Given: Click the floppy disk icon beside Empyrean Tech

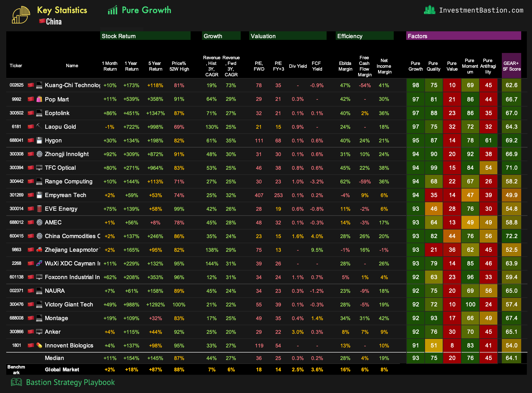Looking at the screenshot, I should point(39,195).
